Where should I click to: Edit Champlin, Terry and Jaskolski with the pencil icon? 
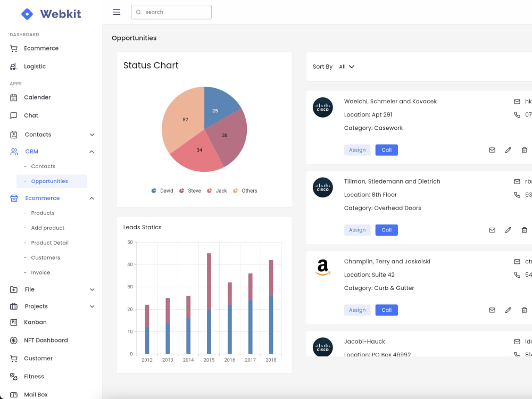(x=508, y=310)
